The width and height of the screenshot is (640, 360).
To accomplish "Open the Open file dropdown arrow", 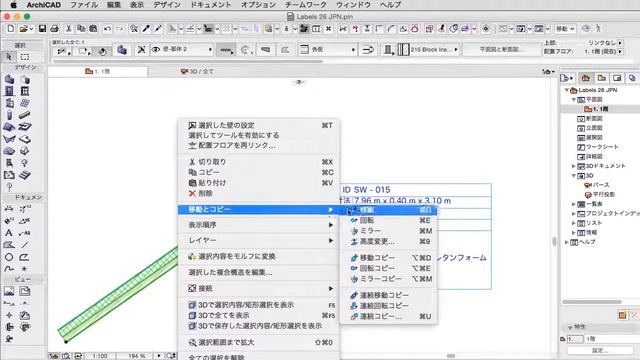I will point(31,29).
